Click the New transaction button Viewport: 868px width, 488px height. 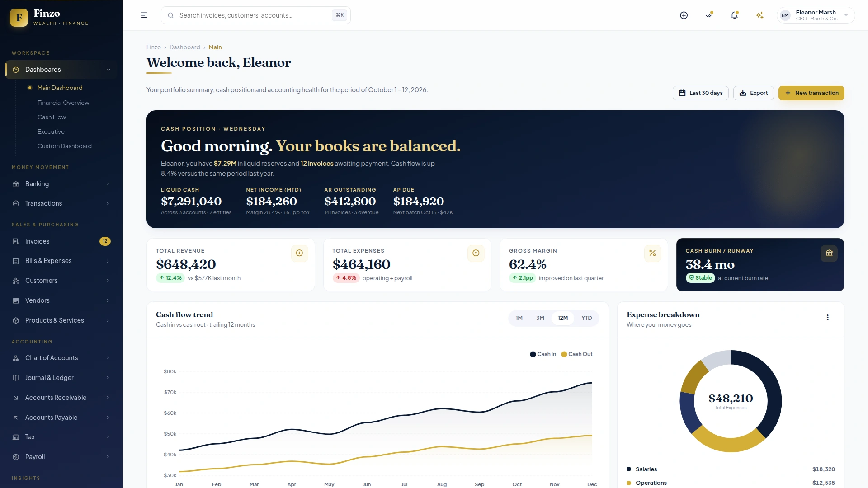click(811, 93)
